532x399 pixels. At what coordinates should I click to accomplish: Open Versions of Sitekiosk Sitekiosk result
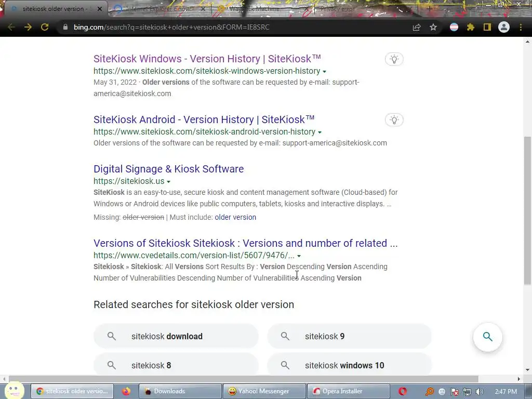[246, 243]
